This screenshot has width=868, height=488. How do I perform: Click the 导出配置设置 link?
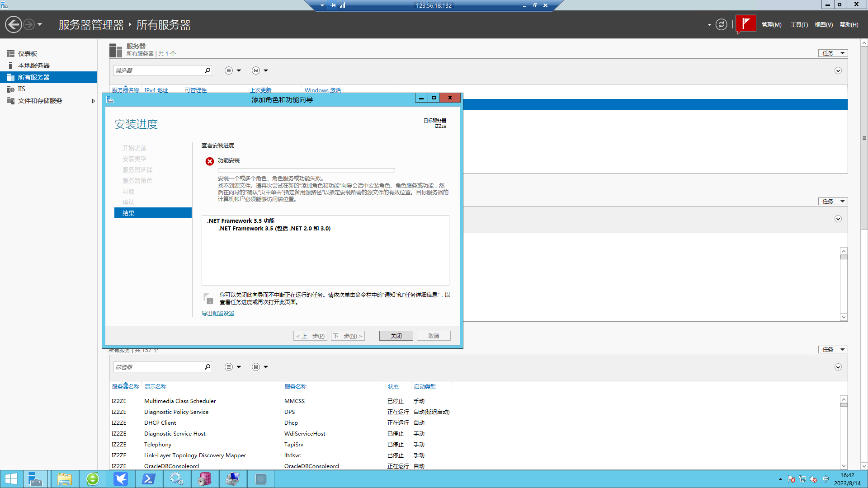[x=218, y=314]
